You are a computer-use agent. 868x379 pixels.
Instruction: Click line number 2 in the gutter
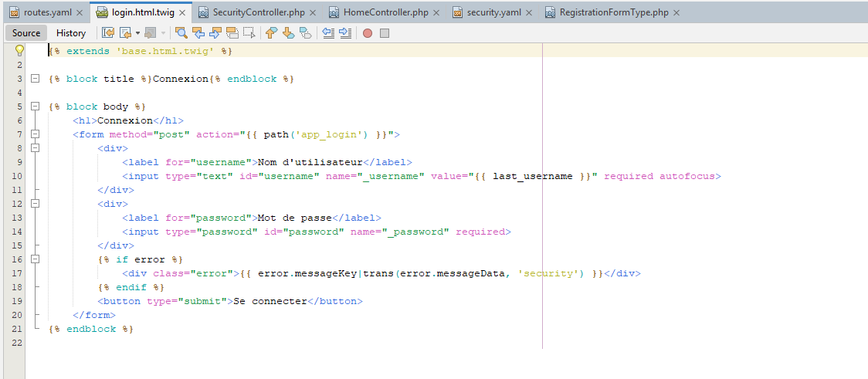[x=19, y=65]
